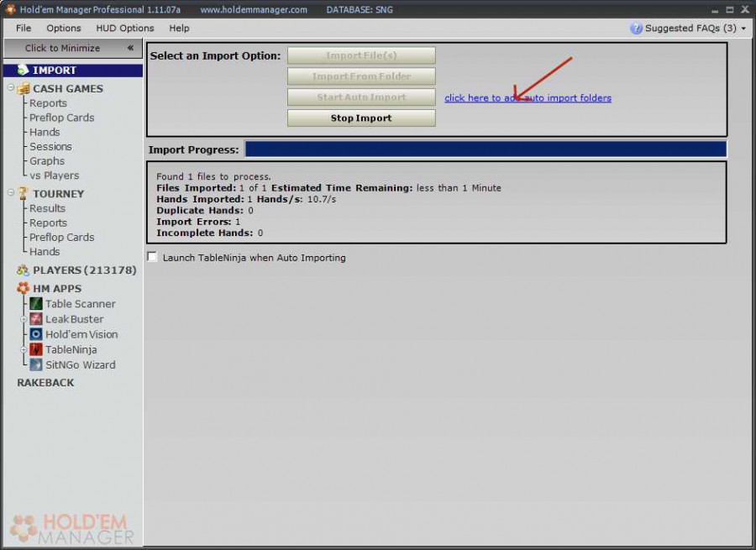The width and height of the screenshot is (756, 550).
Task: Click the Hold'em Manager title bar icon
Action: click(10, 8)
